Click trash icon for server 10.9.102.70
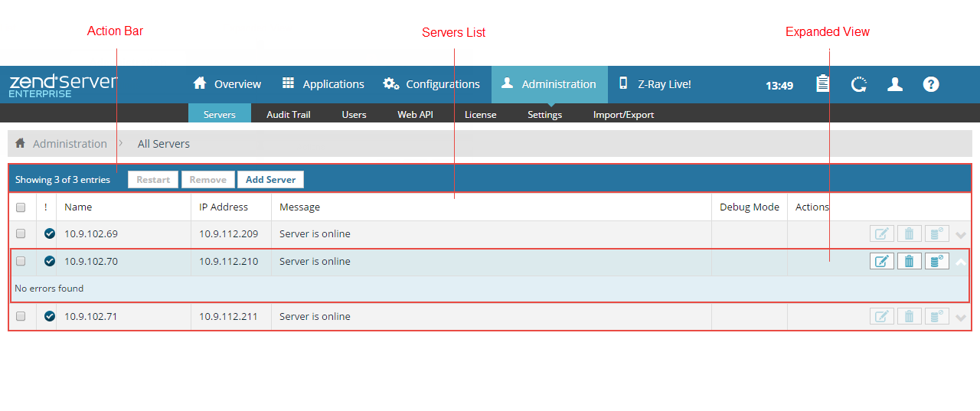980x411 pixels. click(x=909, y=262)
